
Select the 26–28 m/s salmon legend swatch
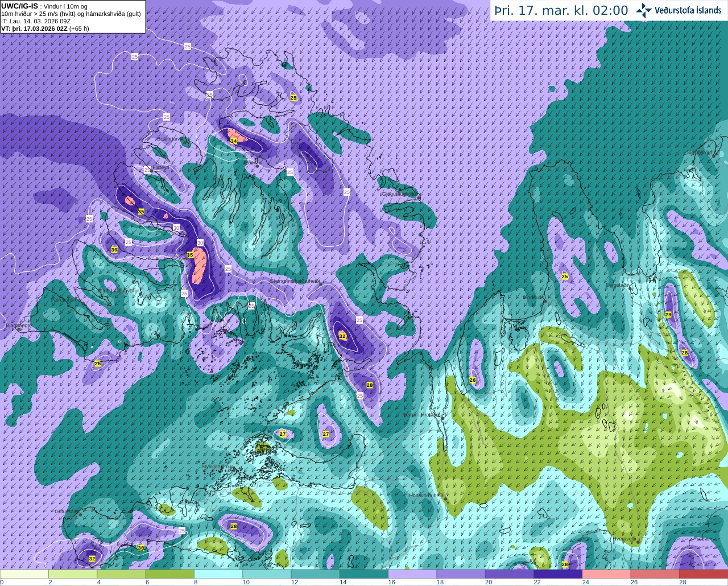tap(655, 573)
